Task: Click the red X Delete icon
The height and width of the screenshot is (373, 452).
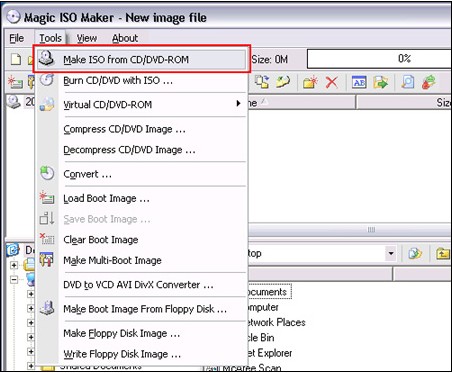Action: coord(331,82)
